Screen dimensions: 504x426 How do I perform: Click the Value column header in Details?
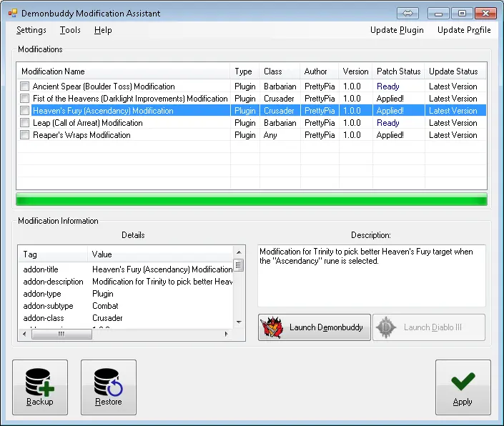click(x=160, y=254)
